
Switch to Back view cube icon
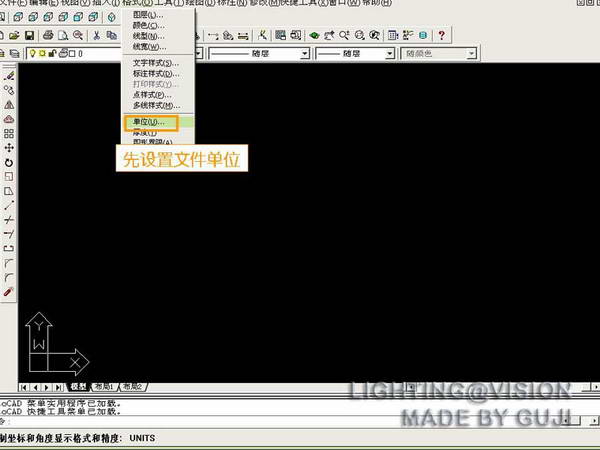pos(93,17)
